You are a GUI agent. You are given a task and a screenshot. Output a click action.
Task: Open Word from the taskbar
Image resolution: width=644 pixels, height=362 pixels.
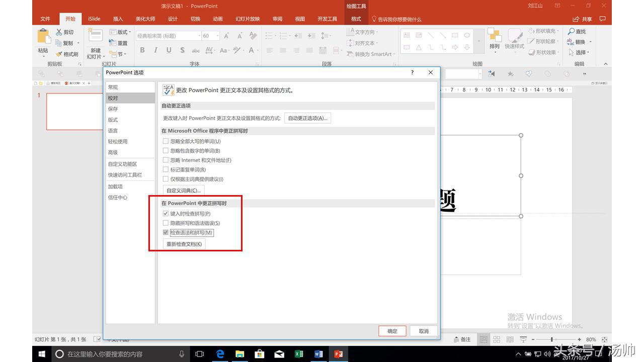pos(318,354)
